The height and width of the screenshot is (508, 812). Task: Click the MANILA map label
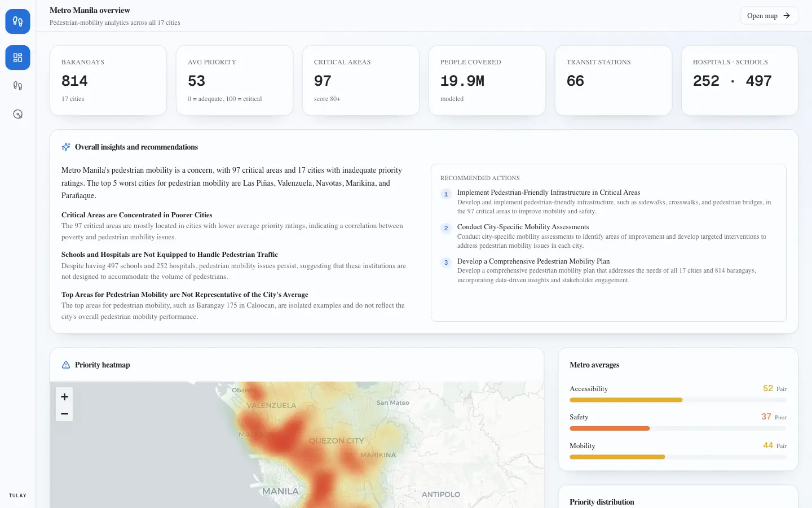[x=280, y=491]
